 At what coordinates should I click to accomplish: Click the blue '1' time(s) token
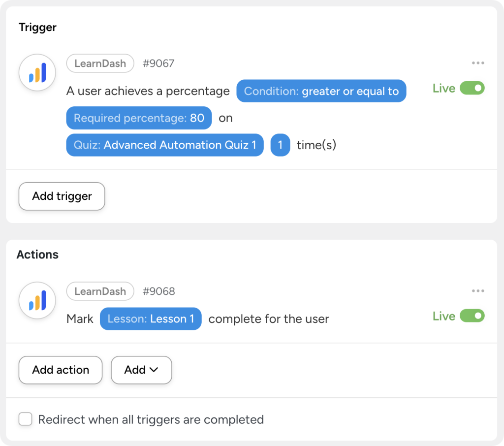point(280,145)
